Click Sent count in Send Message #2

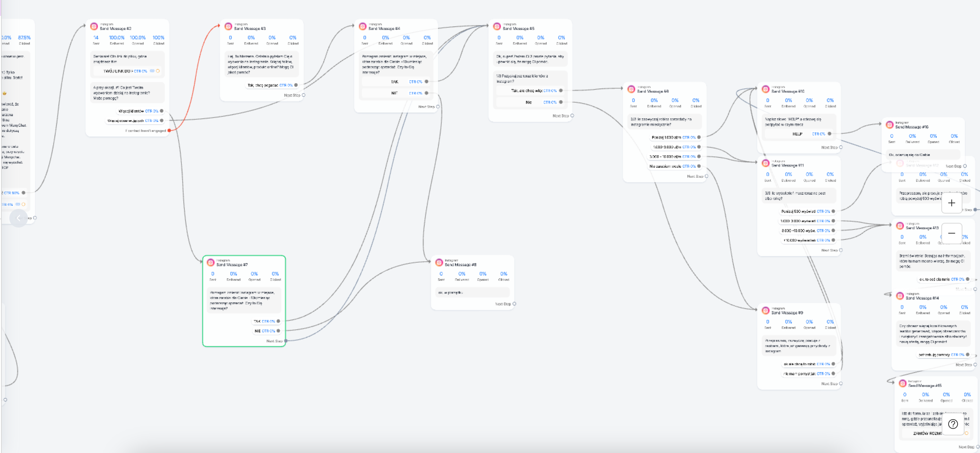pos(96,38)
